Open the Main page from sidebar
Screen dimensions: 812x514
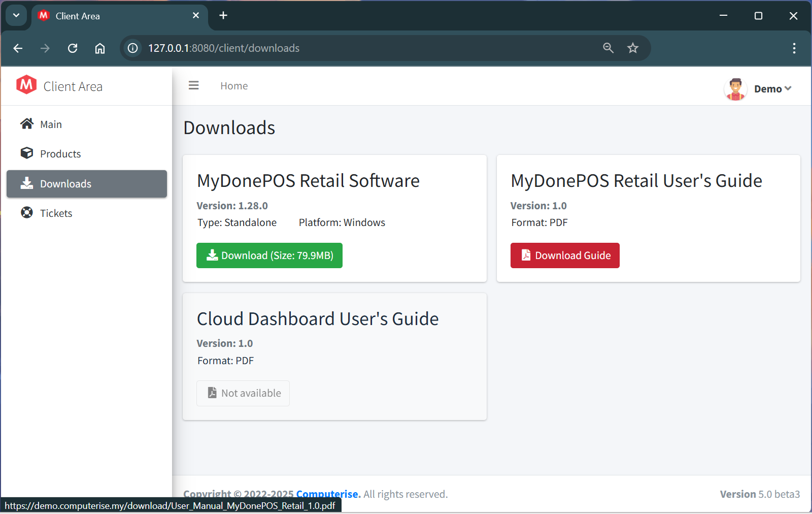51,124
